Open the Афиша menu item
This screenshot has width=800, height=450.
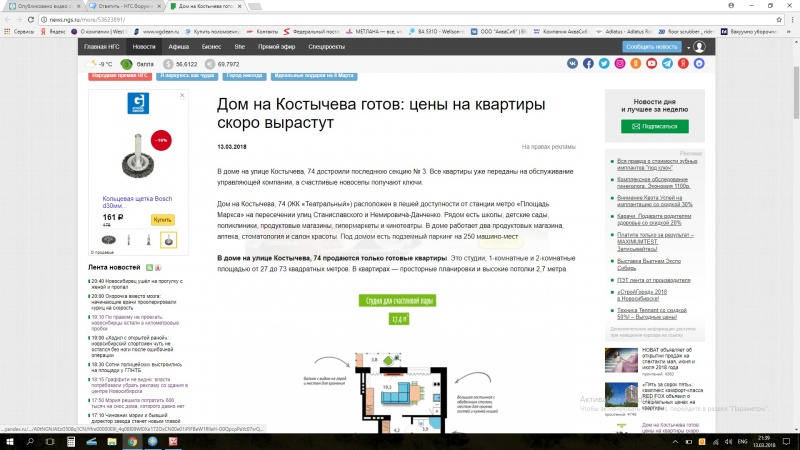coord(179,46)
